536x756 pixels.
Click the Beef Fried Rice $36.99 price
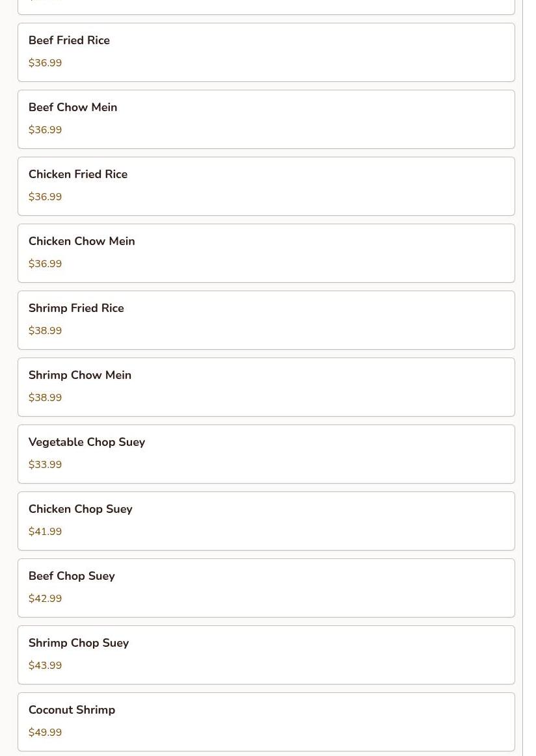[45, 63]
